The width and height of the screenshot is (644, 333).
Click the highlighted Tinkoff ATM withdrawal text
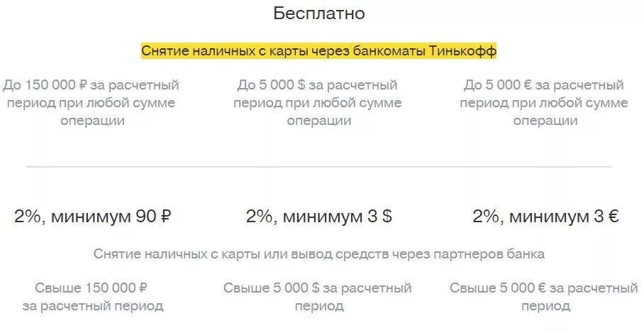[x=318, y=51]
